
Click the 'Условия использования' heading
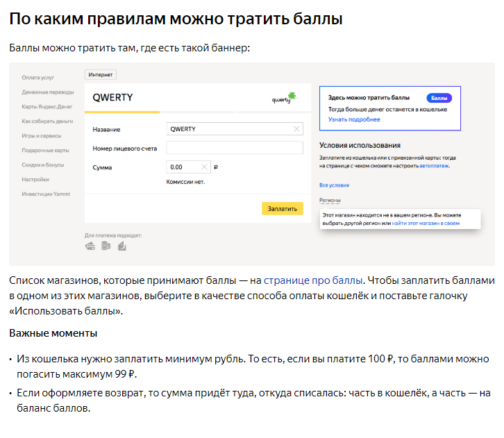coord(360,146)
